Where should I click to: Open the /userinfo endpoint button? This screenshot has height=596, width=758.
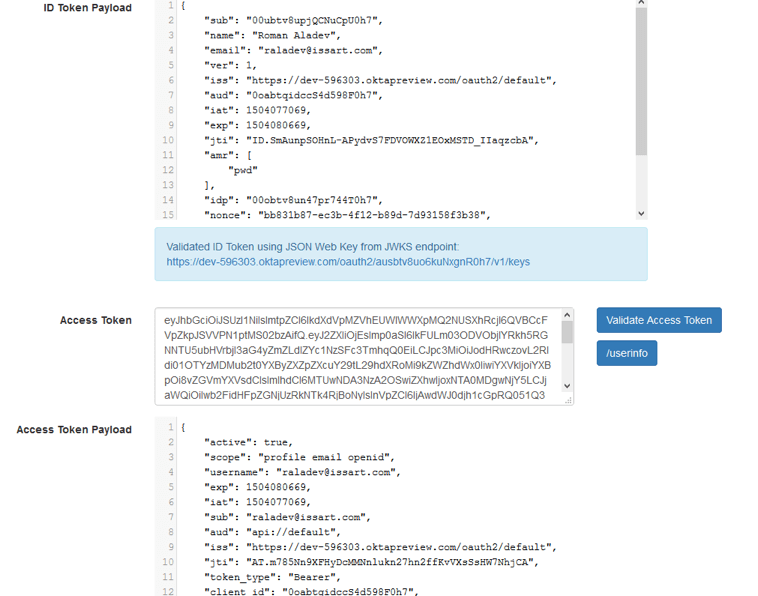click(x=627, y=353)
